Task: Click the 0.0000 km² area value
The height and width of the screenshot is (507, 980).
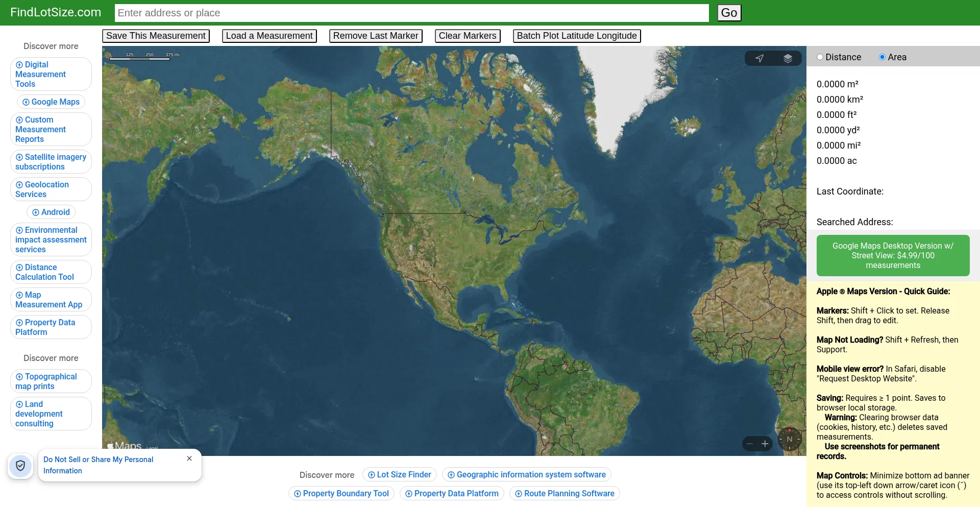Action: pos(840,100)
